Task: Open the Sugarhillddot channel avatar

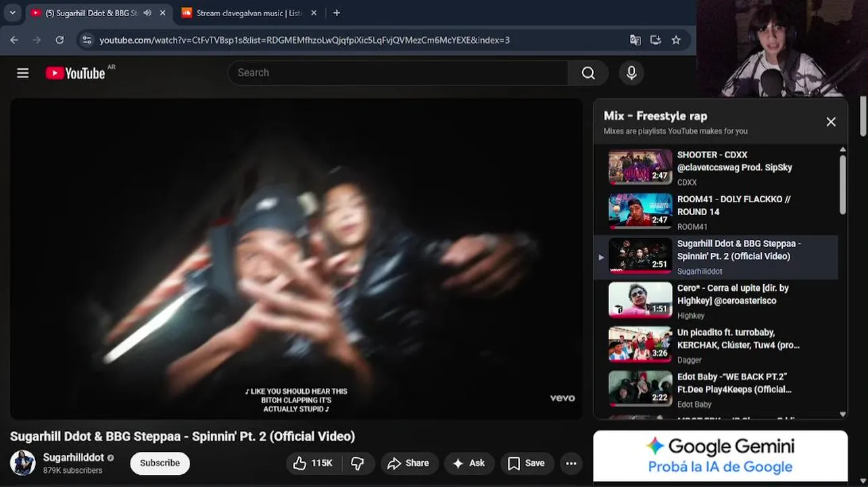Action: pos(22,463)
